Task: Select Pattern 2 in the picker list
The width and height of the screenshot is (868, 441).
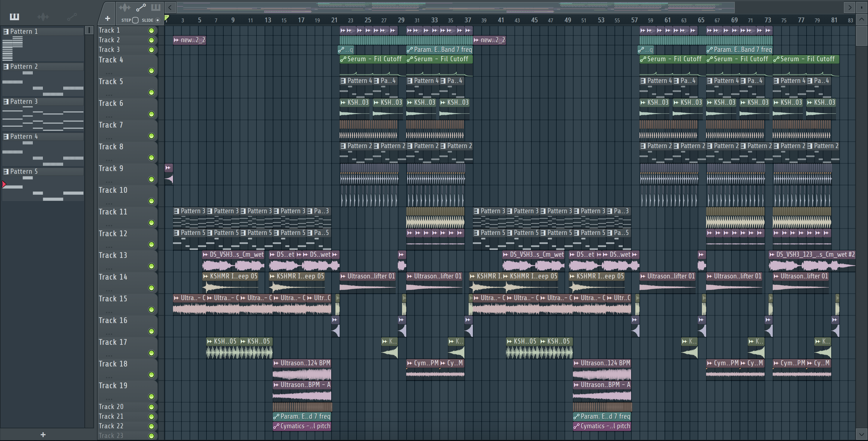Action: point(43,66)
